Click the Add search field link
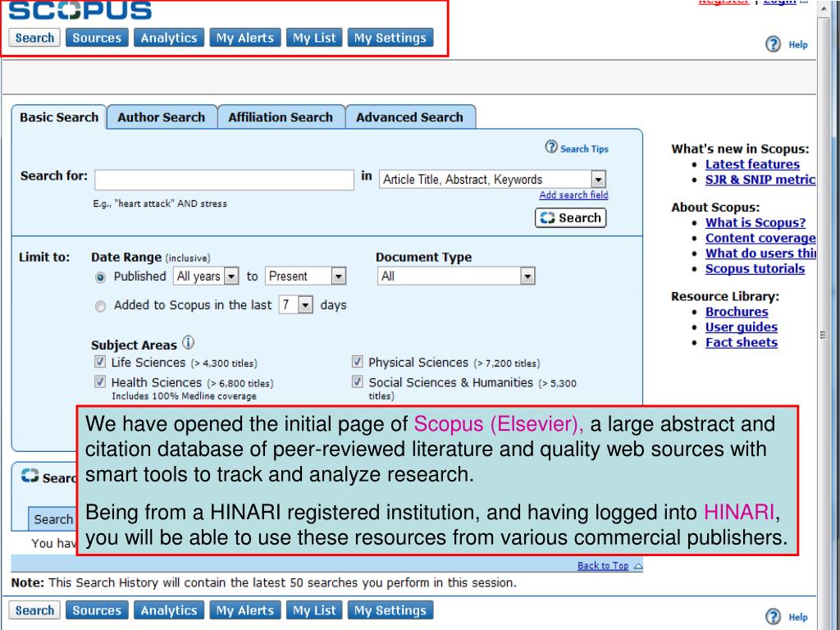 (x=573, y=195)
